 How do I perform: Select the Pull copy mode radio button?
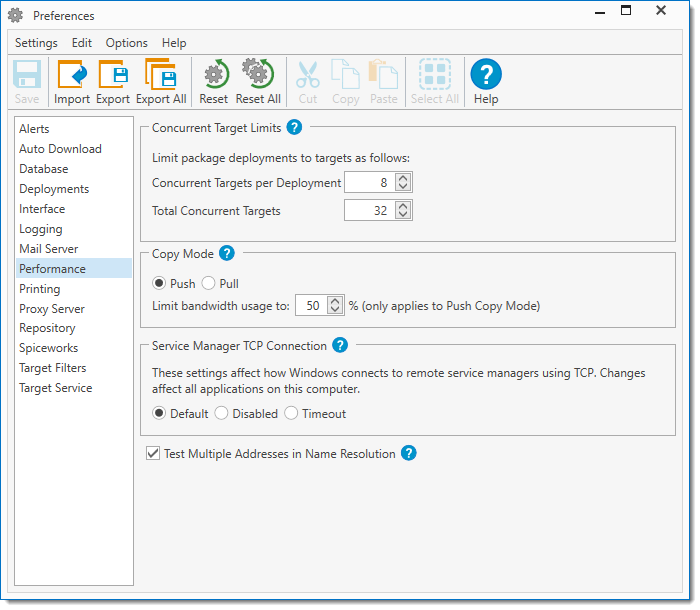pyautogui.click(x=209, y=284)
